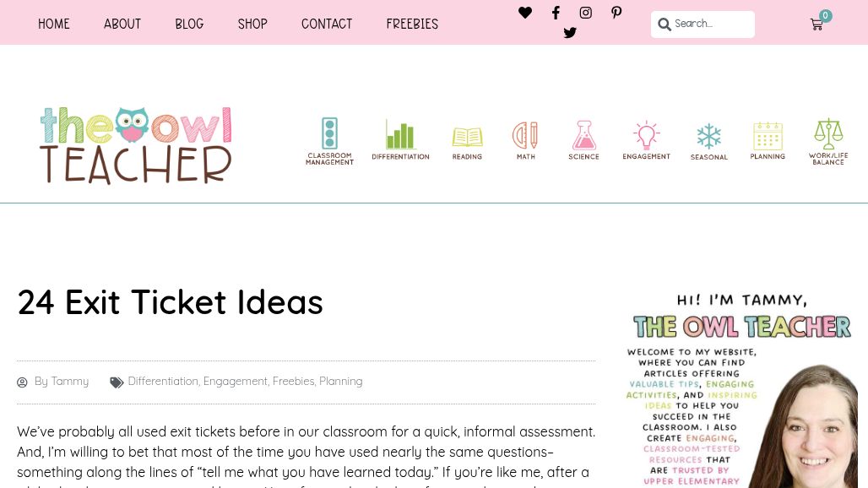Open the Seasonal snowflake icon
Screen dimensions: 868x488
click(x=708, y=136)
